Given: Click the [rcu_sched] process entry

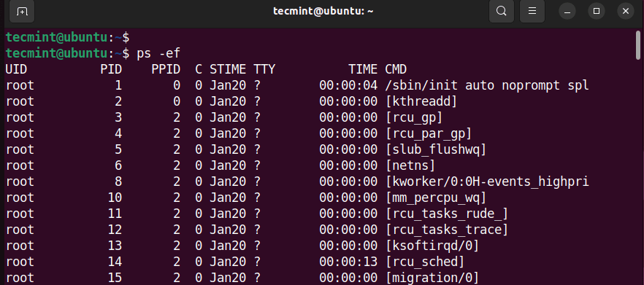Looking at the screenshot, I should tap(425, 261).
